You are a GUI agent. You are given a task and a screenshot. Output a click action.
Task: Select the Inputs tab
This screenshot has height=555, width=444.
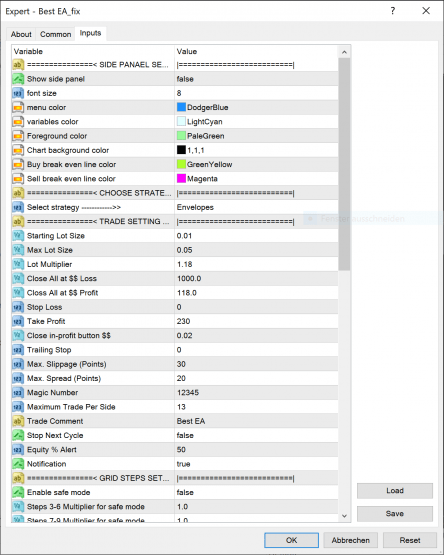pyautogui.click(x=90, y=33)
